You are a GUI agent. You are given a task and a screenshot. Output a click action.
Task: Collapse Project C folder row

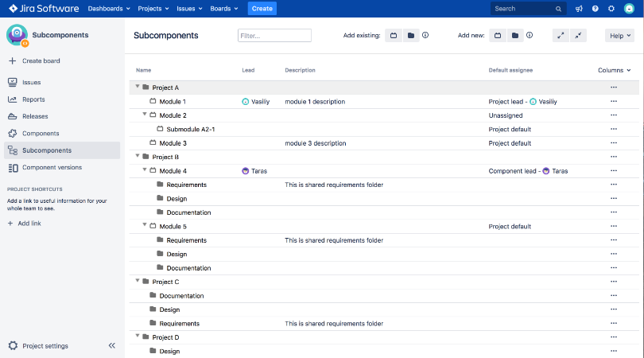pos(138,281)
